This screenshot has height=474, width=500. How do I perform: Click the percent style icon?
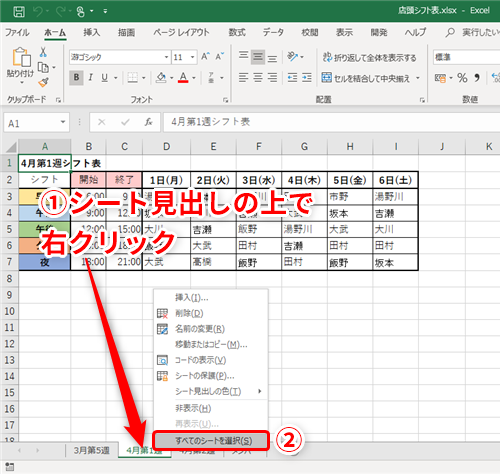pos(462,78)
